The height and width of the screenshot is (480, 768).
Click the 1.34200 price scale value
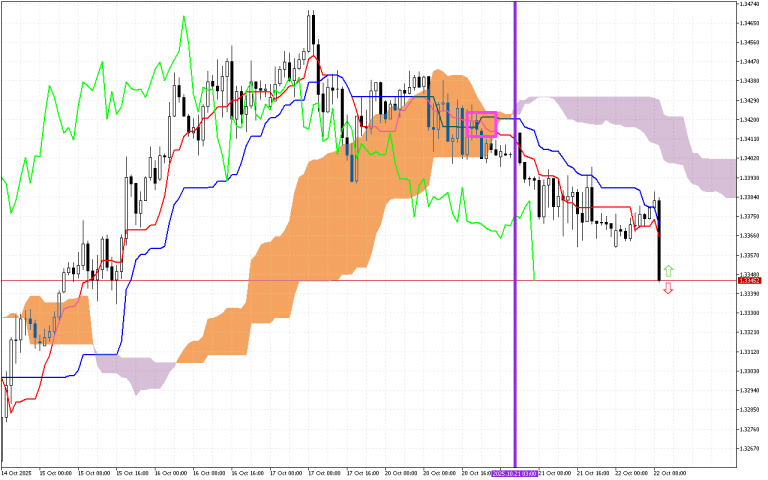pyautogui.click(x=749, y=120)
